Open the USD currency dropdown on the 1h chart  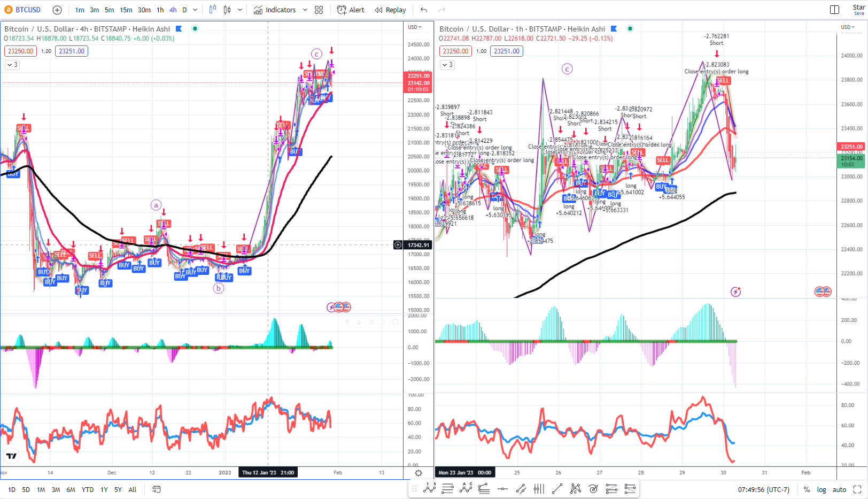(848, 27)
